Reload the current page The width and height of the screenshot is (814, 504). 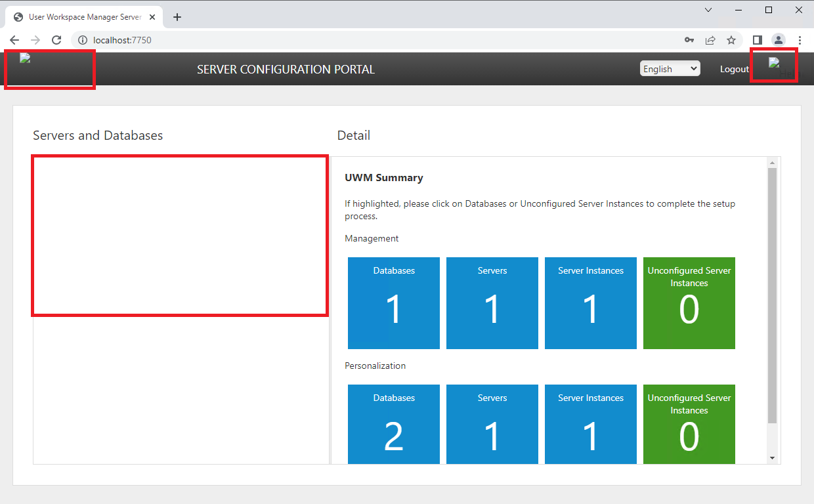56,40
